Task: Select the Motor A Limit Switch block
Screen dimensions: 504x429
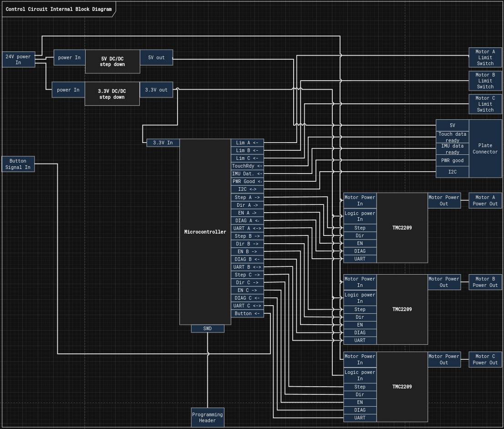Action: (485, 57)
